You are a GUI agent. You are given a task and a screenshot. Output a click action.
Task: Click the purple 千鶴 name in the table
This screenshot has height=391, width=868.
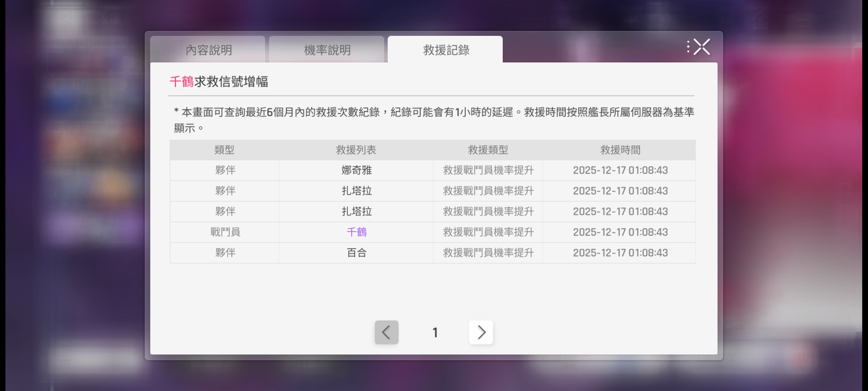[x=356, y=232]
